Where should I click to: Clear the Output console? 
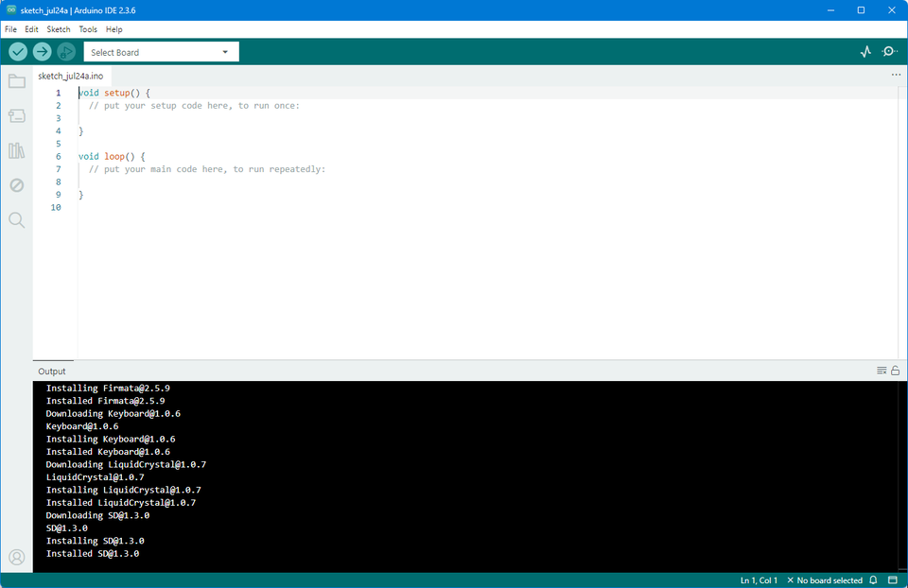[x=881, y=371]
